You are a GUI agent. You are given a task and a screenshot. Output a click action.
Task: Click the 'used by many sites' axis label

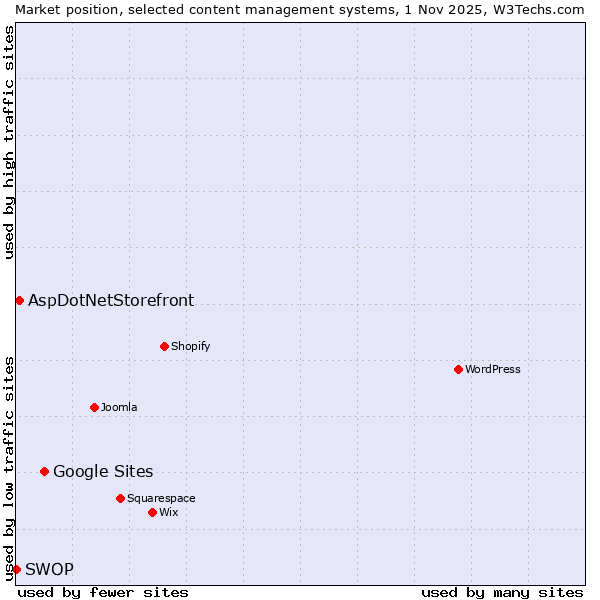502,592
